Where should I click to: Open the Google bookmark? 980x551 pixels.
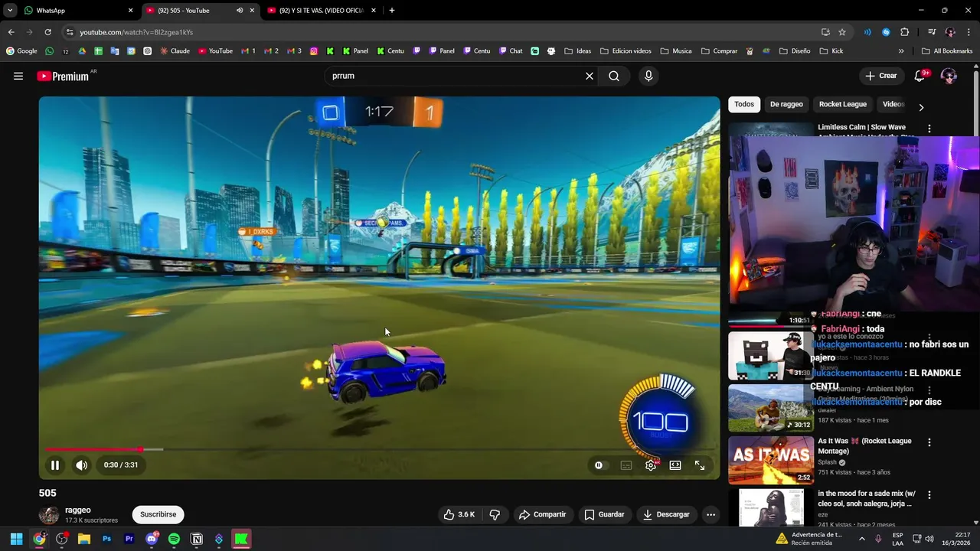click(x=21, y=51)
